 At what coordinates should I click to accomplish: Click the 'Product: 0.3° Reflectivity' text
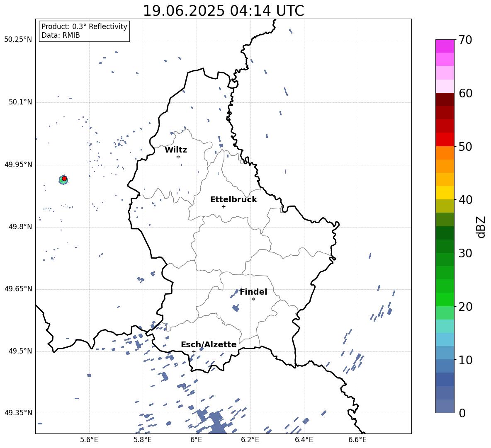pos(84,26)
